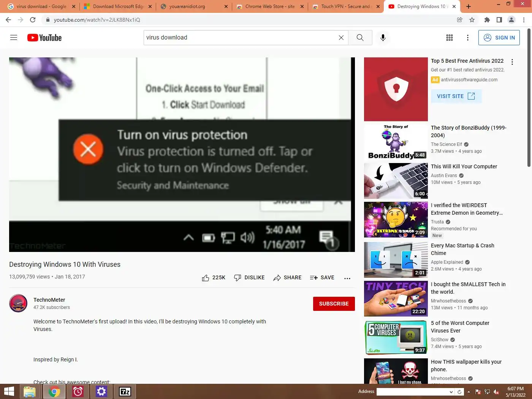532x399 pixels.
Task: Open the Austin Evans channel link
Action: point(444,176)
